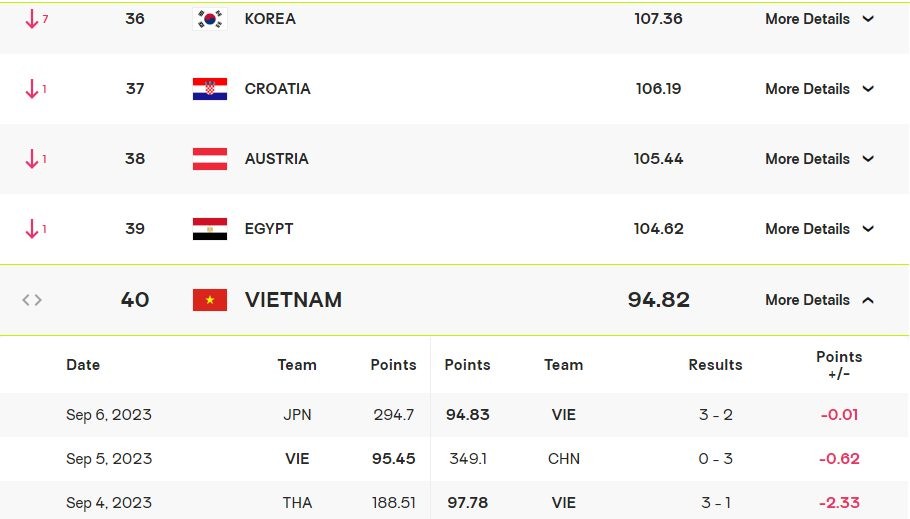
Task: Click the -2.33 points change value
Action: click(839, 503)
